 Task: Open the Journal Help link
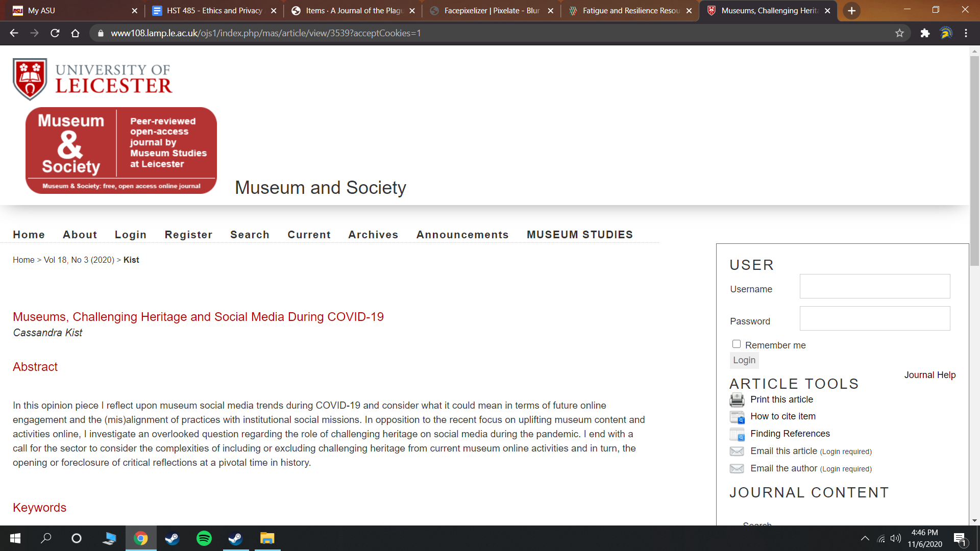pyautogui.click(x=929, y=375)
